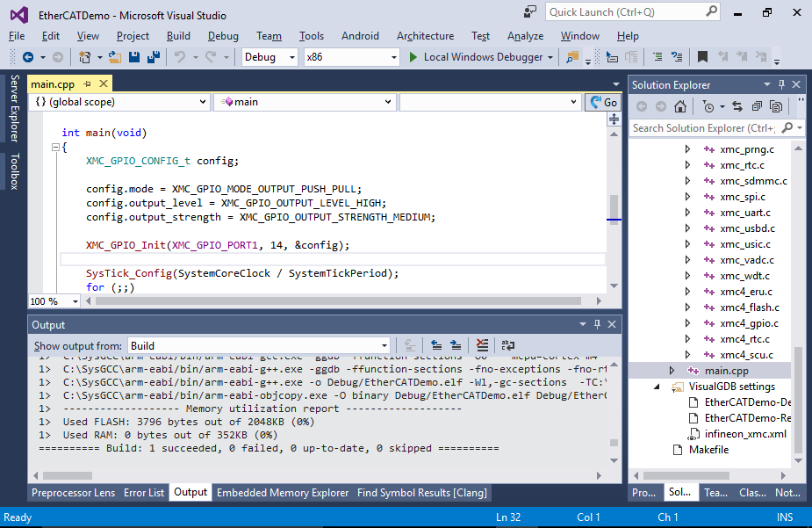Screen dimensions: 812x528
Task: Go to previous message in Output pane
Action: point(436,345)
